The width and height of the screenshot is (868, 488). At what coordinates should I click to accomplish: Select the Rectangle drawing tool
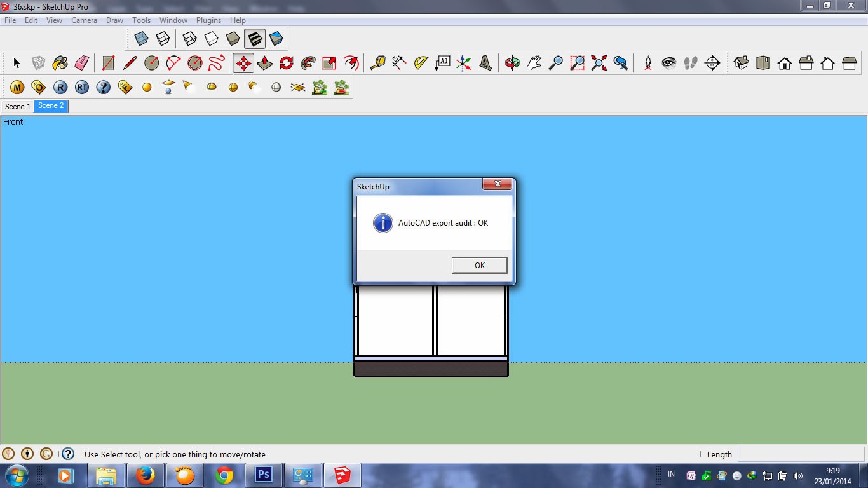108,63
